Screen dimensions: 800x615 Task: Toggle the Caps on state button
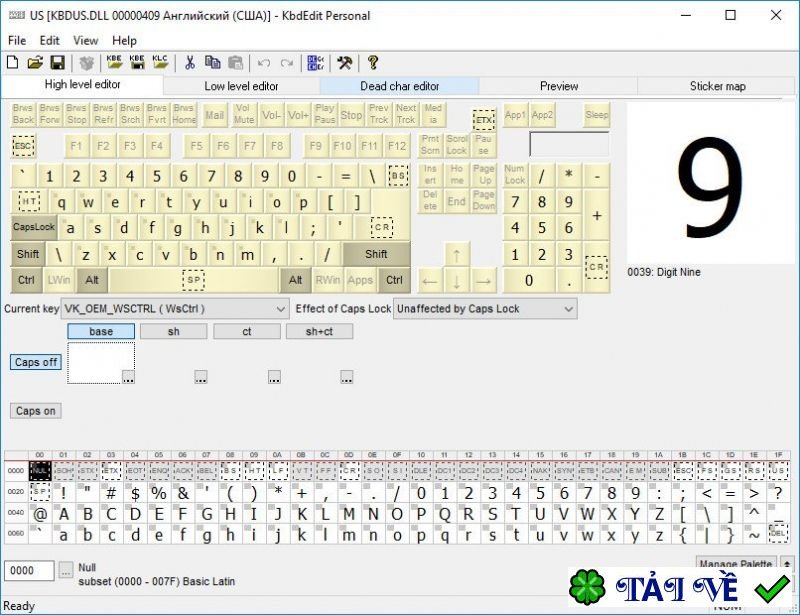[x=36, y=411]
